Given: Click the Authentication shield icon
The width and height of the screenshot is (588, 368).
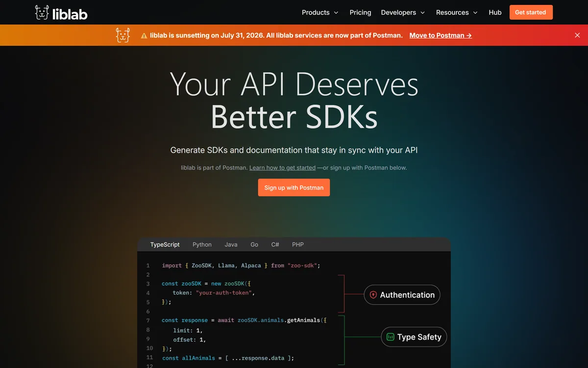Looking at the screenshot, I should [373, 295].
